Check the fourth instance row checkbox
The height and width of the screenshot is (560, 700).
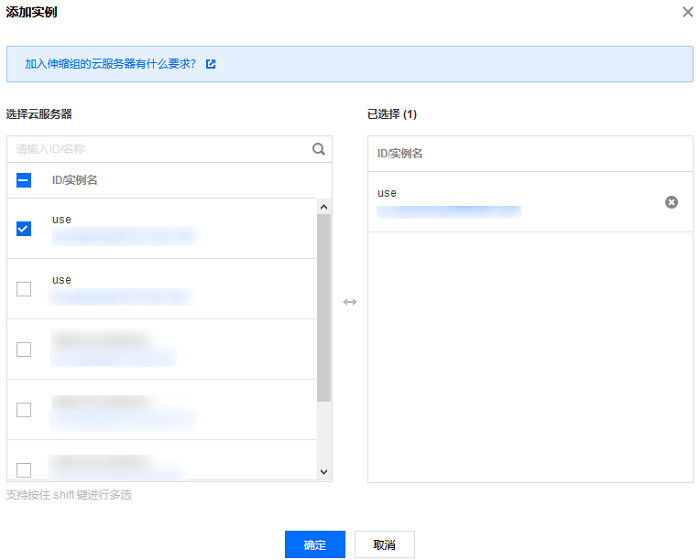24,409
